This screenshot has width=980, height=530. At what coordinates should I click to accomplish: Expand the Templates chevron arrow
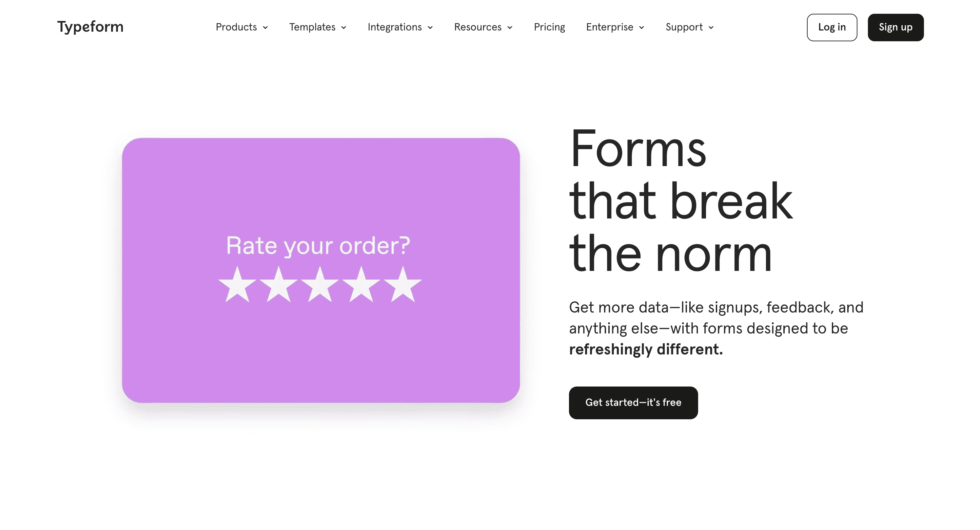(344, 28)
